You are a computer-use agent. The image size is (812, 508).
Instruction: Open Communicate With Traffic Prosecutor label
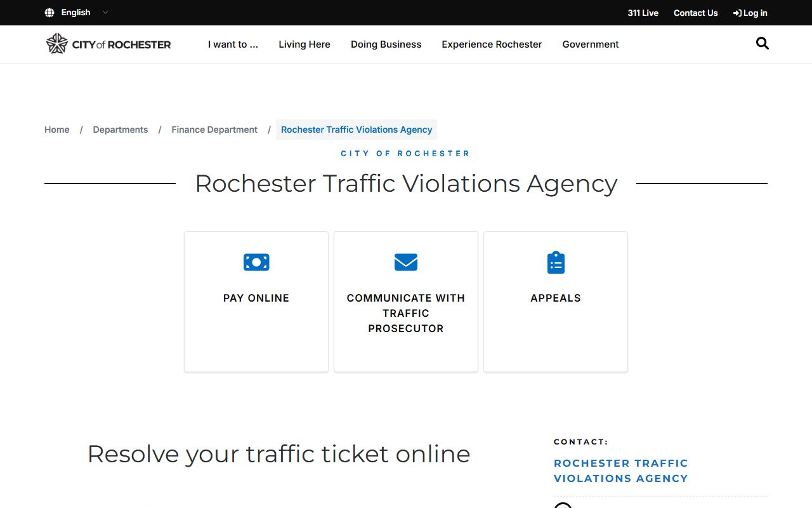point(406,313)
